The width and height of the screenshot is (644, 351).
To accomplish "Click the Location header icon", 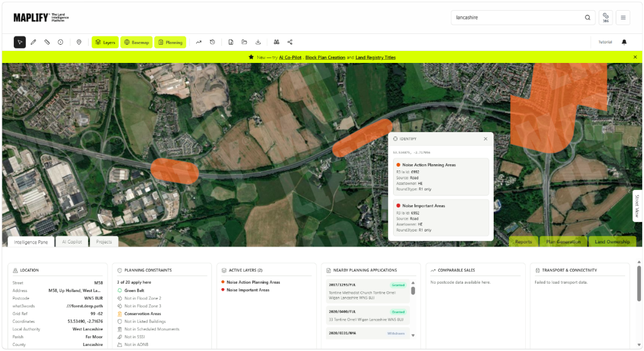I will (15, 270).
